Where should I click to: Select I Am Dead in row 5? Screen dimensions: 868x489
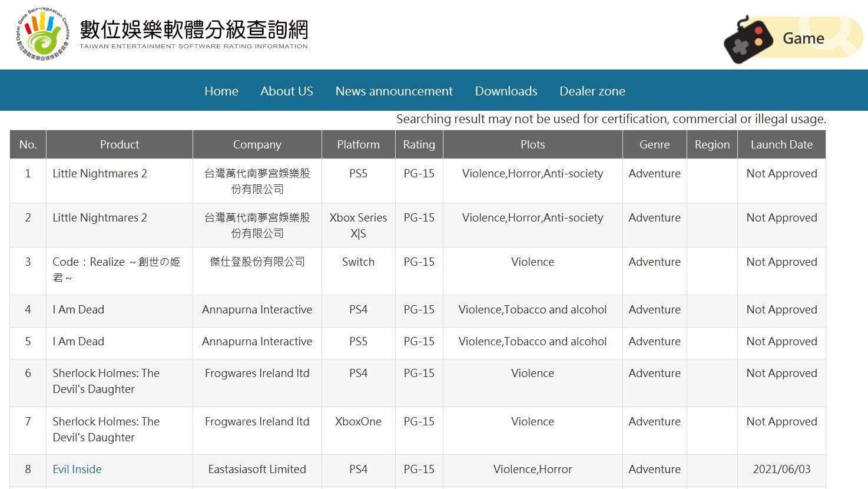78,341
